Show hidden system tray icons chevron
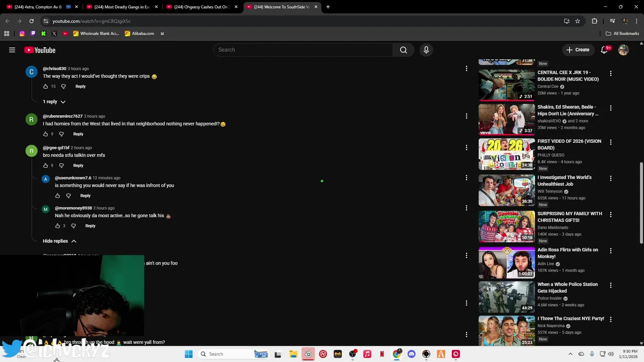644x362 pixels. pyautogui.click(x=570, y=354)
